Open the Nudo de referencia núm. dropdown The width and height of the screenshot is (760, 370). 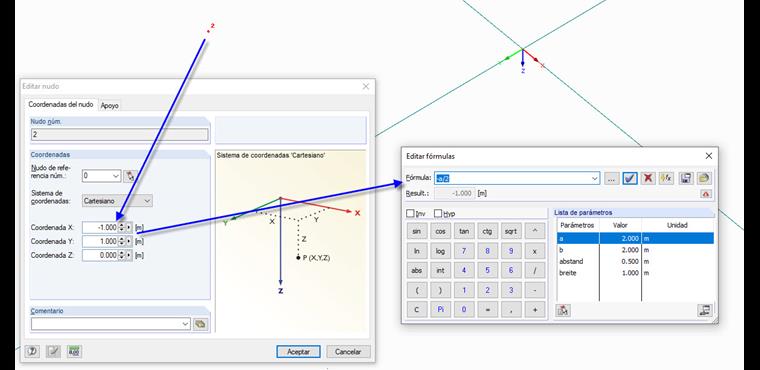pyautogui.click(x=116, y=176)
